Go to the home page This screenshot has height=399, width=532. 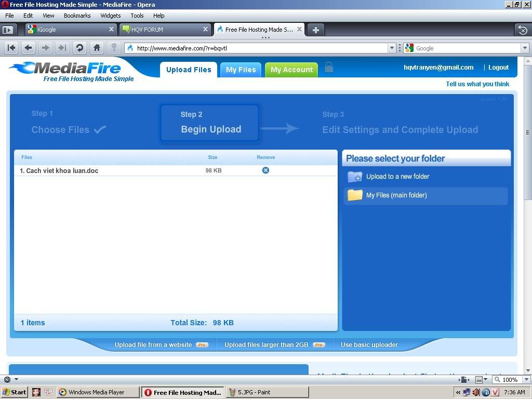pyautogui.click(x=97, y=48)
